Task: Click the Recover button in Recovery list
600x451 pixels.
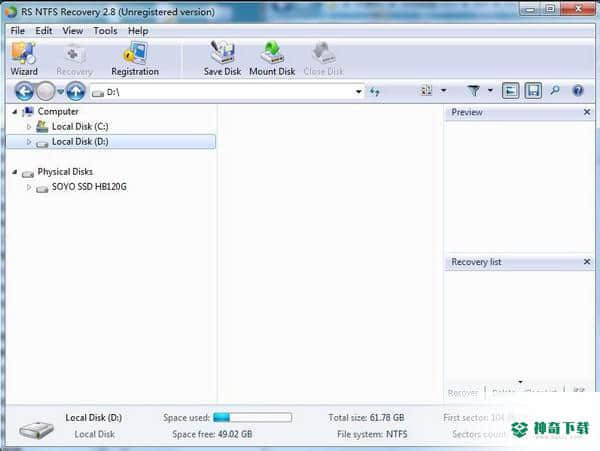Action: [463, 393]
